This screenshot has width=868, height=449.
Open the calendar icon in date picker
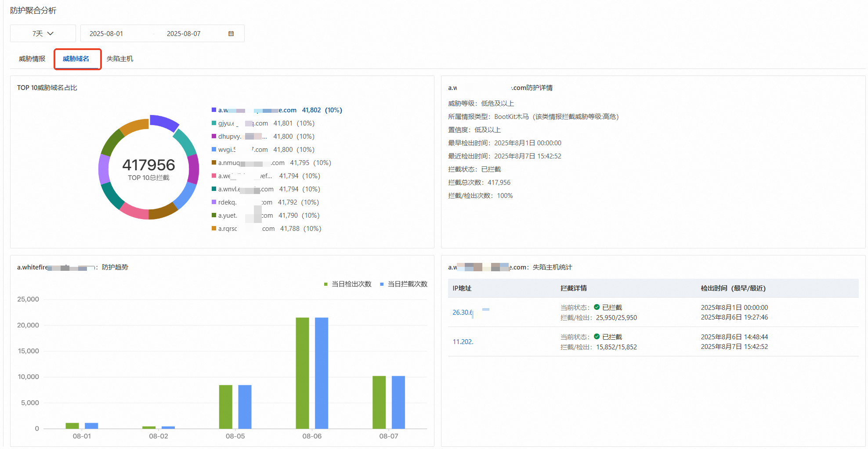pyautogui.click(x=231, y=34)
